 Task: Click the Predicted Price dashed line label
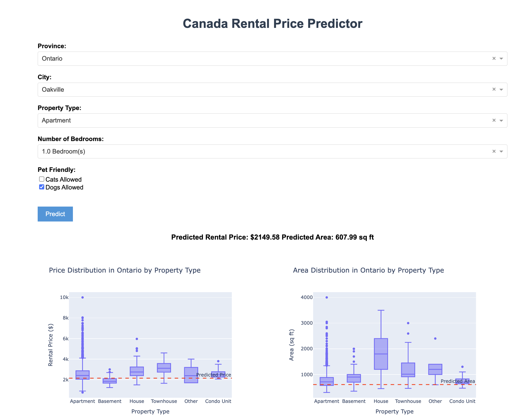tap(213, 375)
